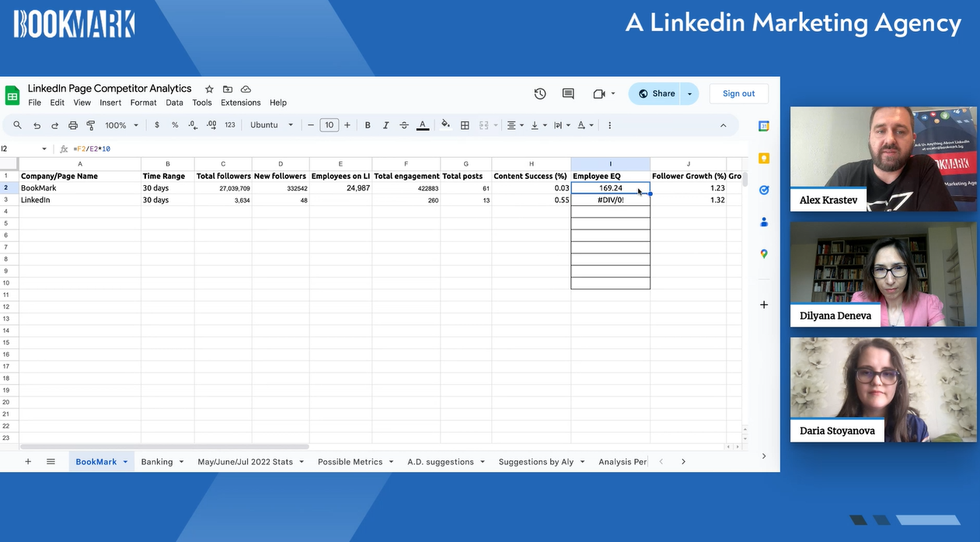Open the Extensions menu
The width and height of the screenshot is (980, 542).
click(x=241, y=103)
